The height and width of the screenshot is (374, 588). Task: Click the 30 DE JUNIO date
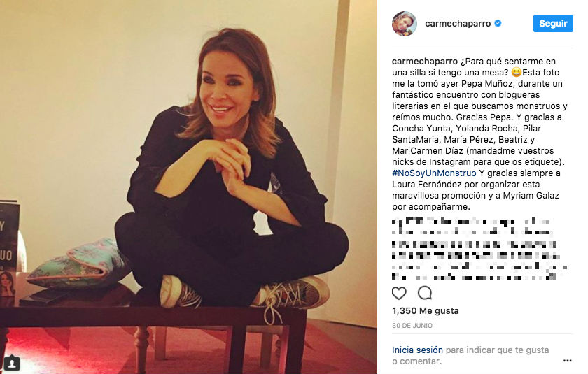coord(412,326)
